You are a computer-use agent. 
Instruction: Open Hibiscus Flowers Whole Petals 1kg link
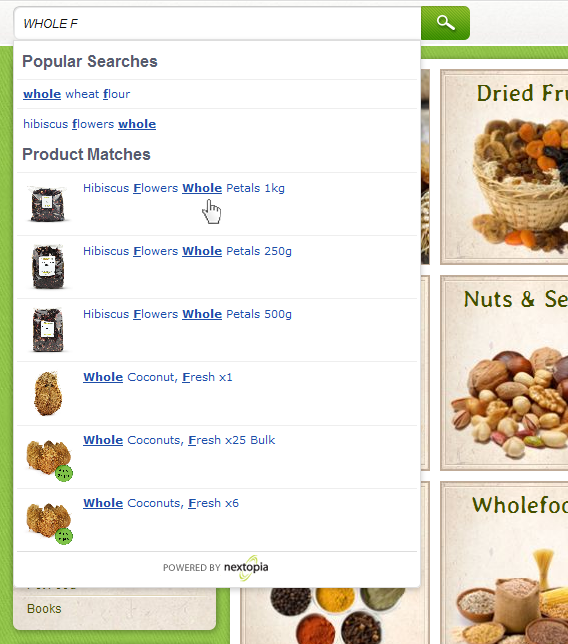click(x=184, y=188)
